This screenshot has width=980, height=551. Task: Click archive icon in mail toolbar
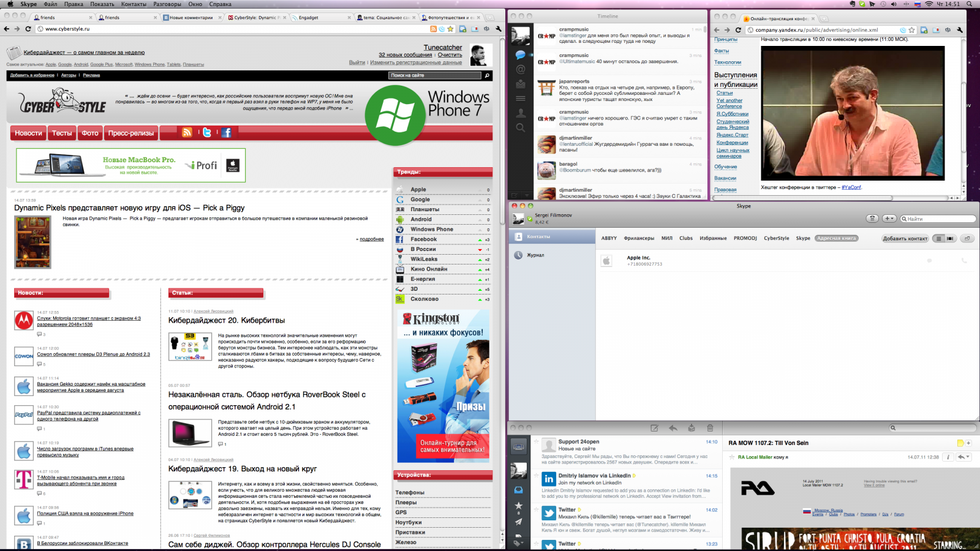(x=692, y=428)
